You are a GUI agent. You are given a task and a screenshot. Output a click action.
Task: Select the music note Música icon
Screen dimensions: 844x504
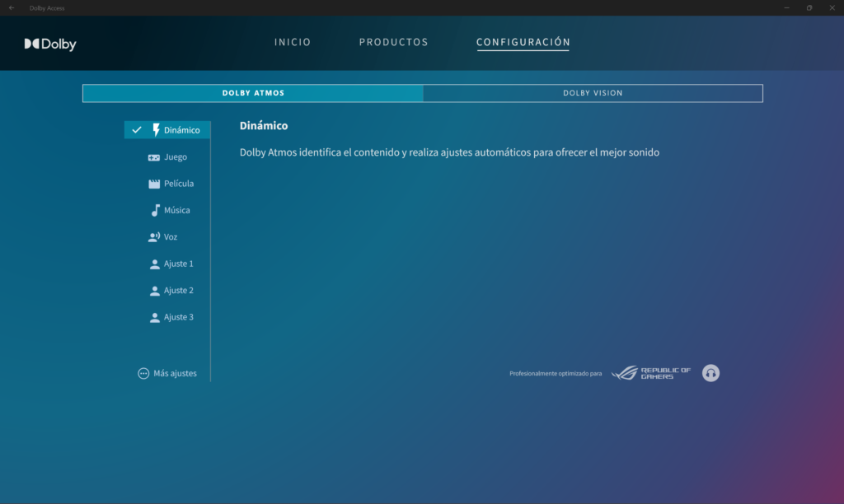pyautogui.click(x=154, y=211)
